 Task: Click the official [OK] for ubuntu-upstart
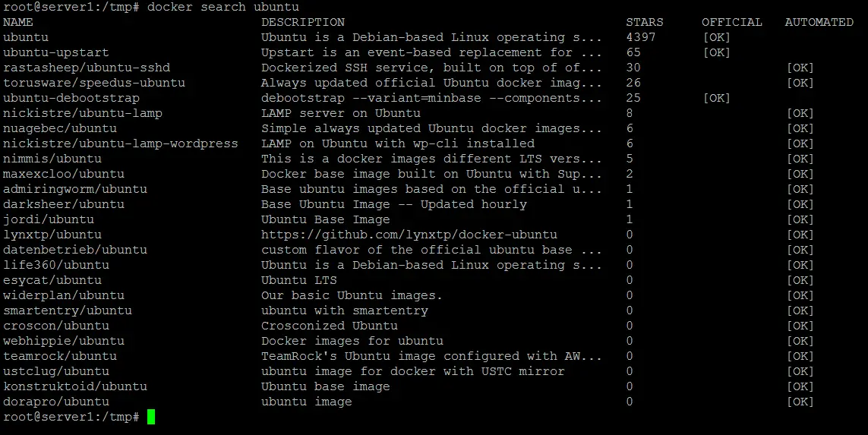tap(717, 52)
